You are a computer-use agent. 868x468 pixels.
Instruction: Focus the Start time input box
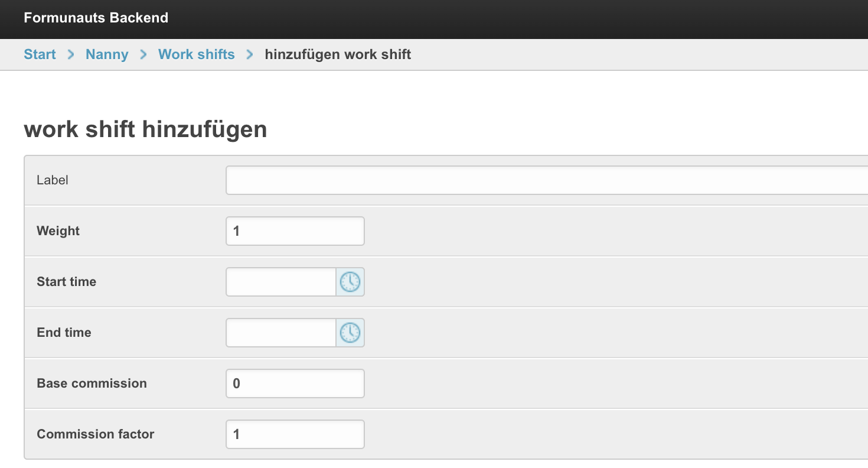pyautogui.click(x=281, y=282)
